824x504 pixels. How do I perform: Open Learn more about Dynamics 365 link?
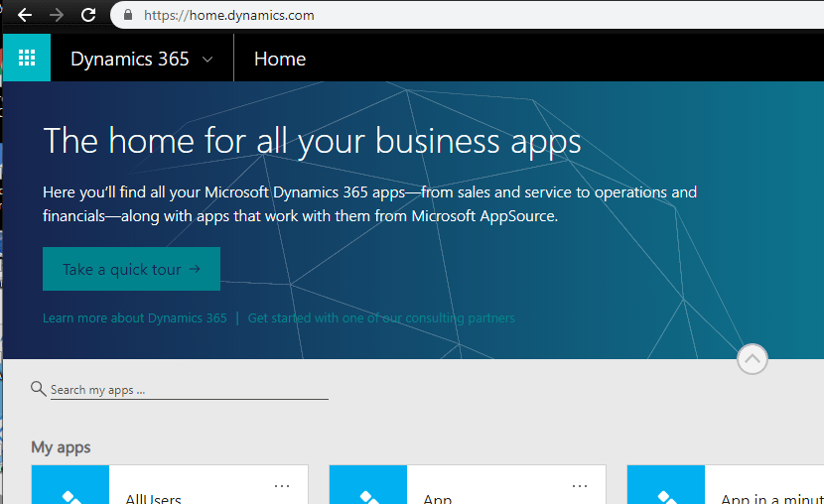pyautogui.click(x=135, y=318)
